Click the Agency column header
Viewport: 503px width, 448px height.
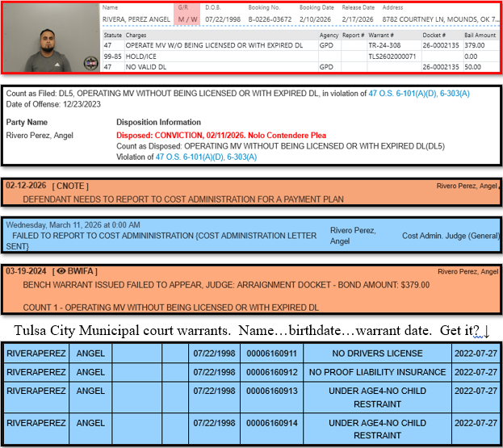(329, 36)
